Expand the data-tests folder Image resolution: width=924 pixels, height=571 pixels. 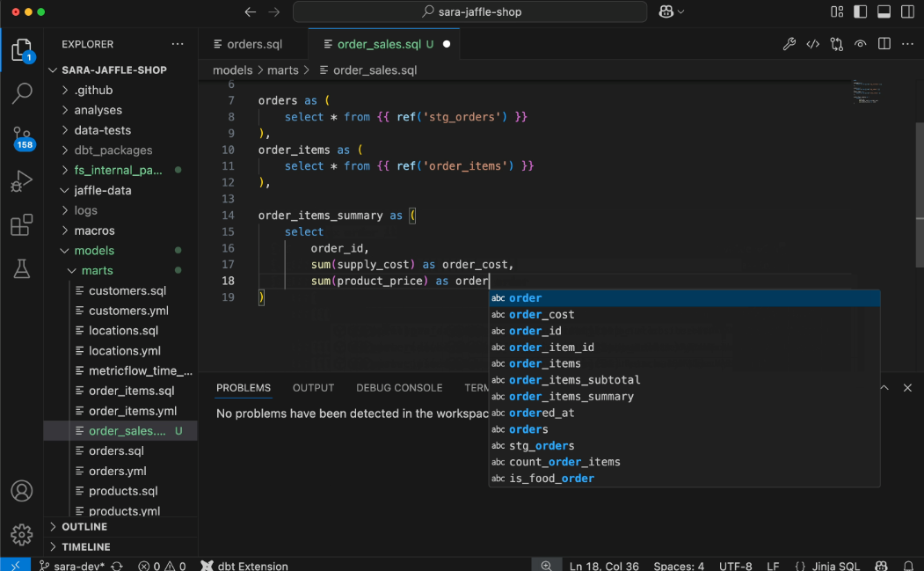point(120,130)
